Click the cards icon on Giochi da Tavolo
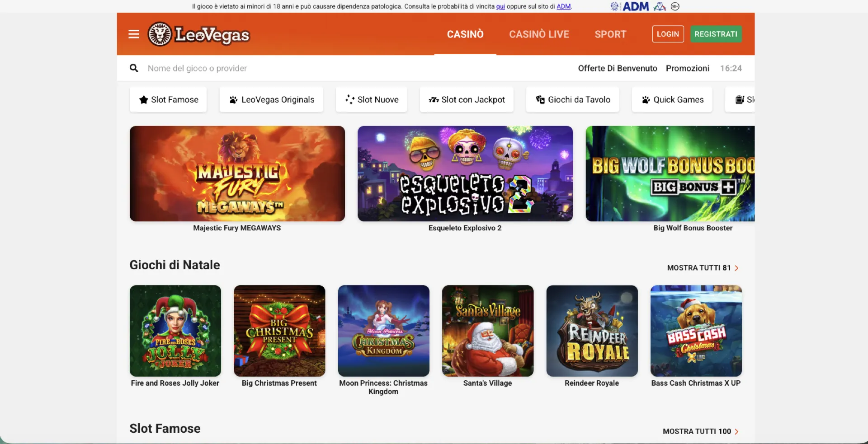 click(x=541, y=100)
